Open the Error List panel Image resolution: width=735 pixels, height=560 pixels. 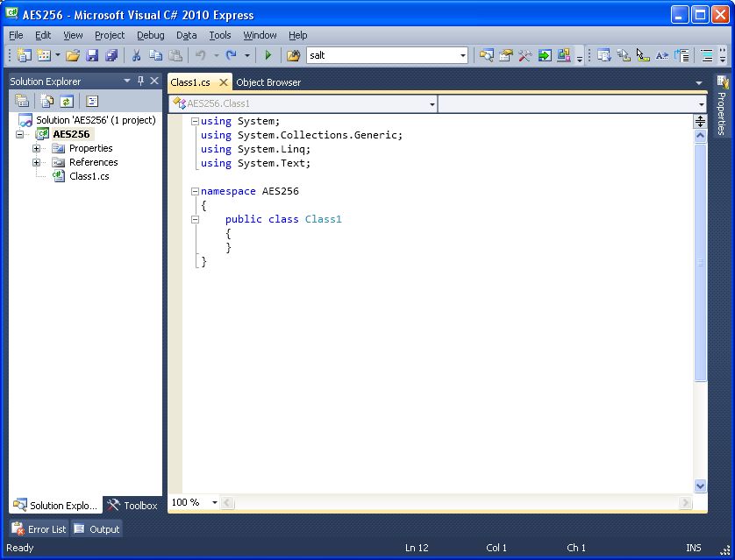39,528
